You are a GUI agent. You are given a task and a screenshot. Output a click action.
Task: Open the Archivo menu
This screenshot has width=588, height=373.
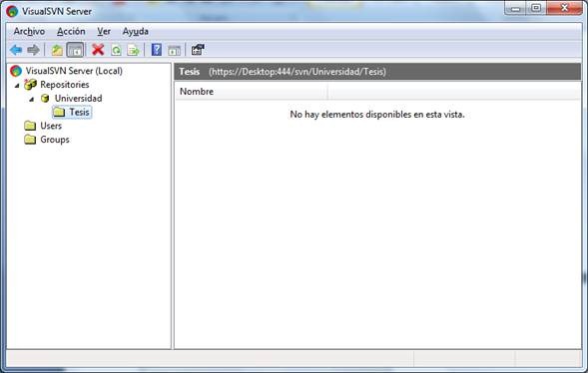(x=29, y=32)
